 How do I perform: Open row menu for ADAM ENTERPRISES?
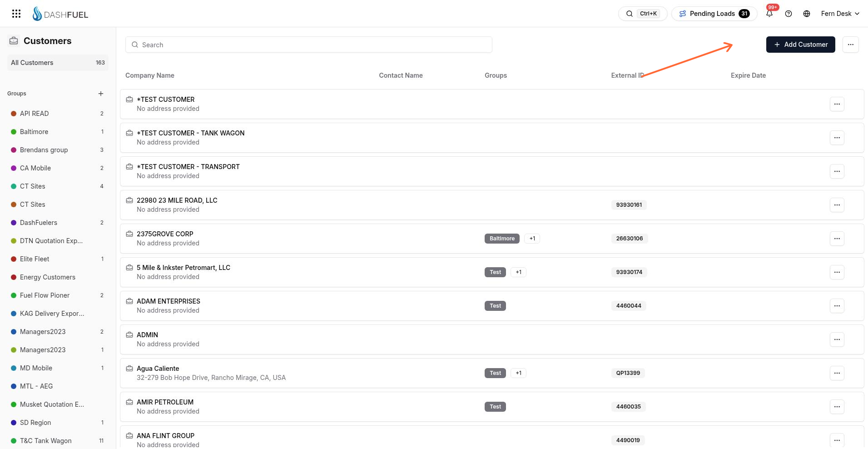[837, 306]
